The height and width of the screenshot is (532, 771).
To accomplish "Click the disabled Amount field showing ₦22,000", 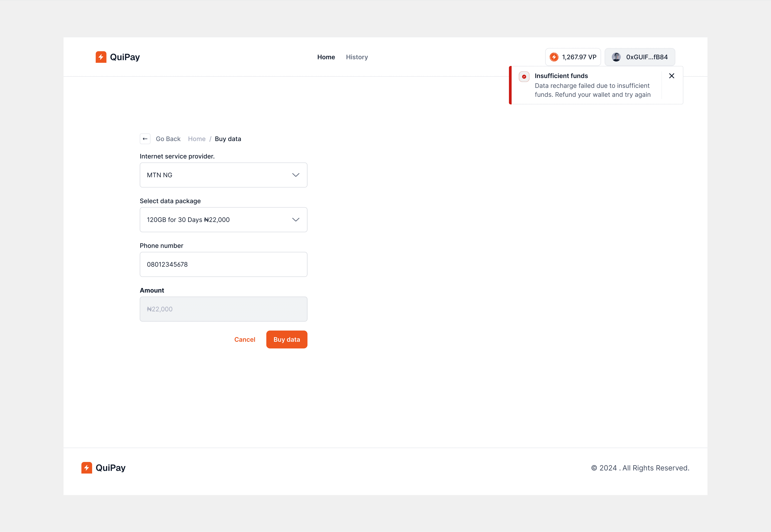I will coord(223,309).
